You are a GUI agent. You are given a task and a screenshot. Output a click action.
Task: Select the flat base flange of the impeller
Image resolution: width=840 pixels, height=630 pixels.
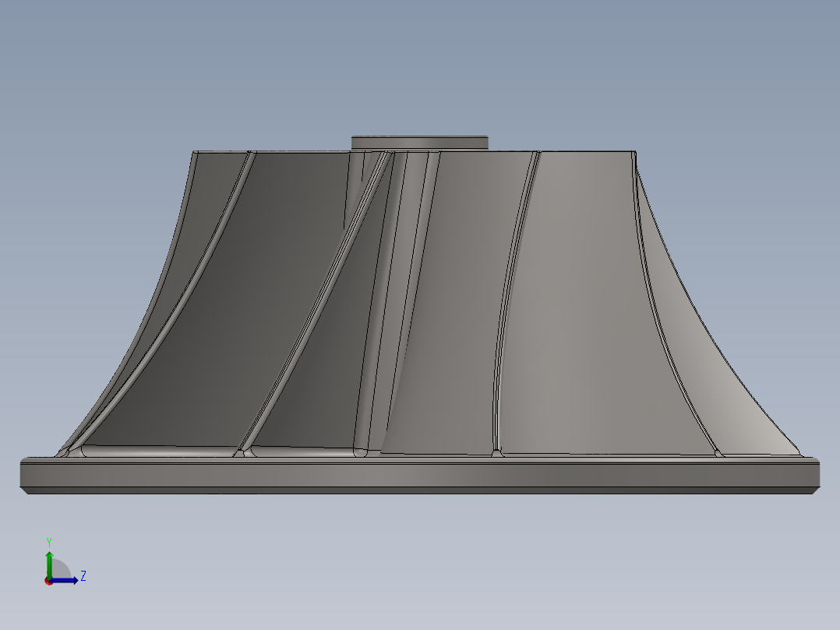(x=419, y=475)
